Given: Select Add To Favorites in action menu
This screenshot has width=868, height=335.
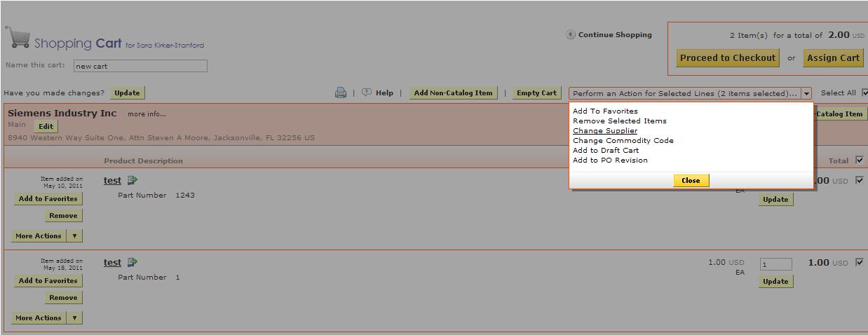Looking at the screenshot, I should coord(604,111).
